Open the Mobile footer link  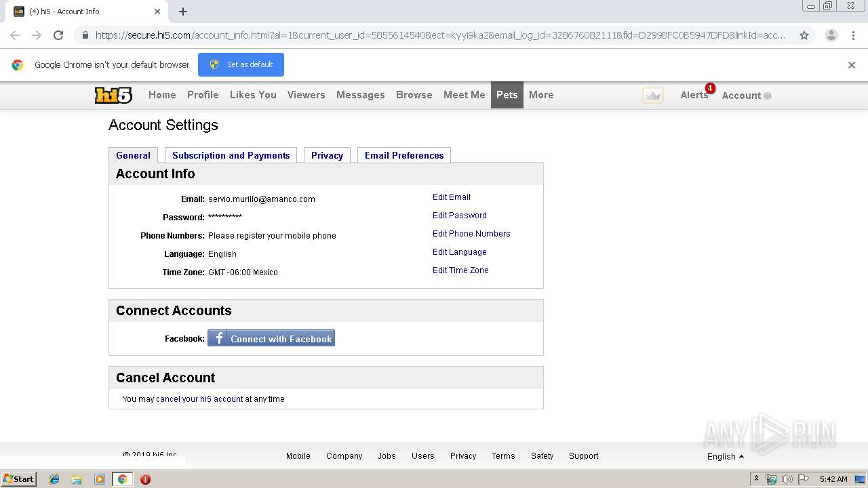[x=298, y=456]
